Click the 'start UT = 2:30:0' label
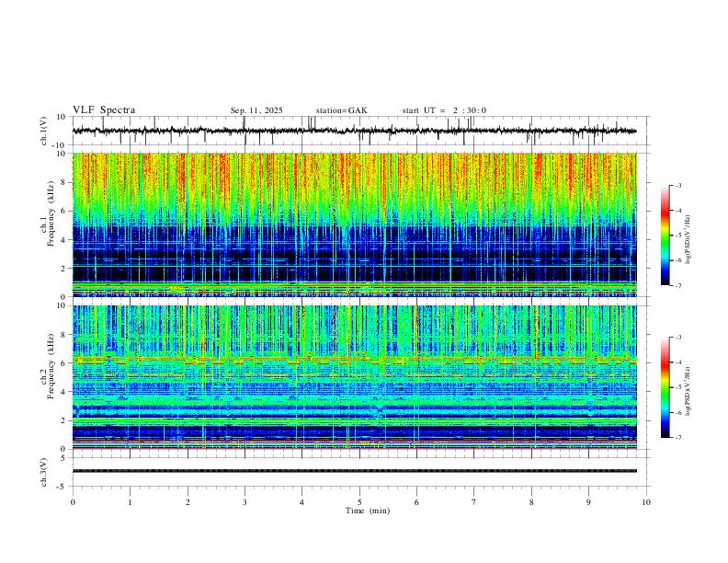 point(444,110)
